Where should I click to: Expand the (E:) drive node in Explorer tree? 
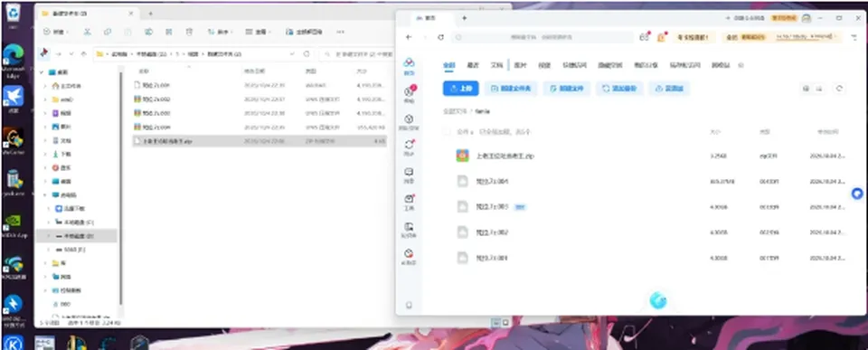[49, 250]
